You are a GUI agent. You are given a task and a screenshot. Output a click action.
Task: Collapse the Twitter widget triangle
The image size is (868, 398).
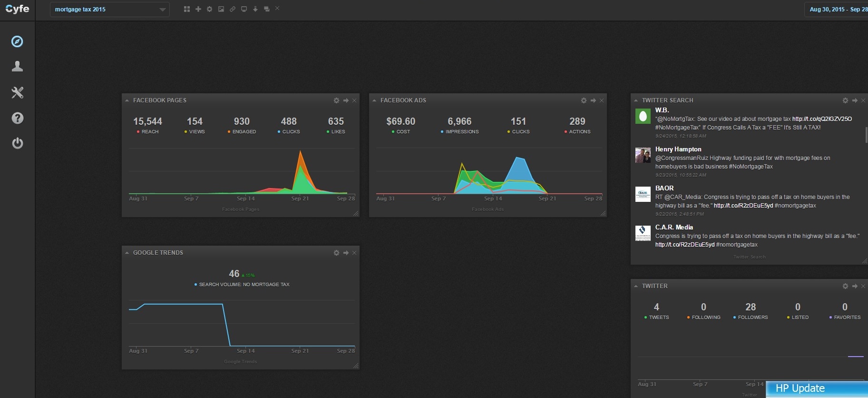click(636, 286)
